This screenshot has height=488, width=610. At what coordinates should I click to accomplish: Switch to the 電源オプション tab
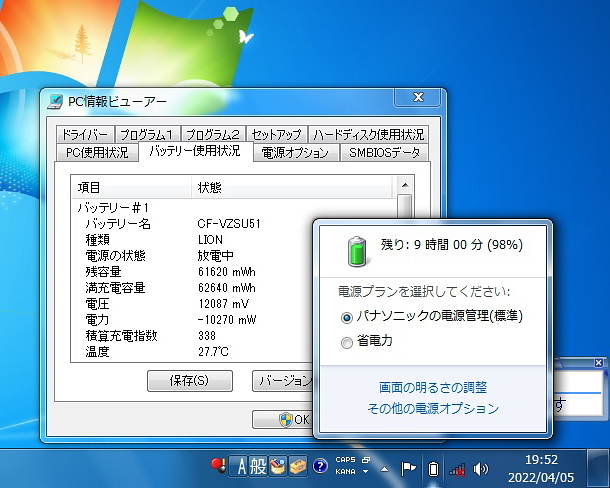[x=296, y=152]
